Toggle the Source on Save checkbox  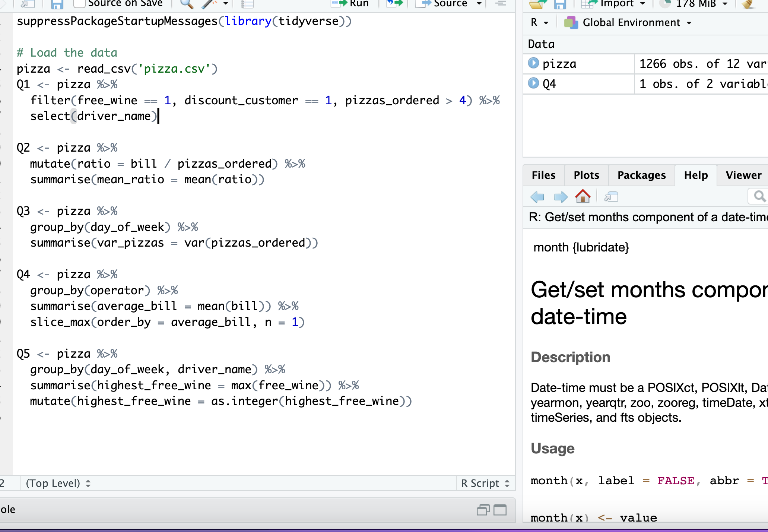coord(79,4)
